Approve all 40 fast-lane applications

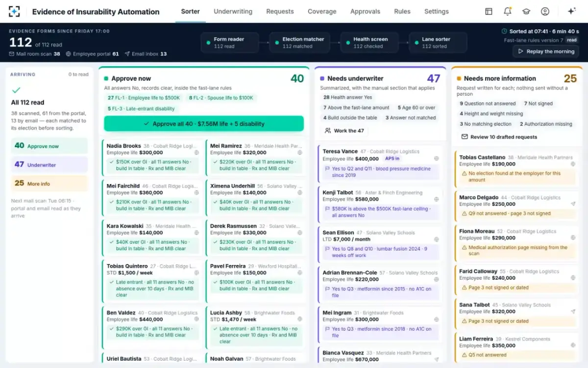coord(204,124)
